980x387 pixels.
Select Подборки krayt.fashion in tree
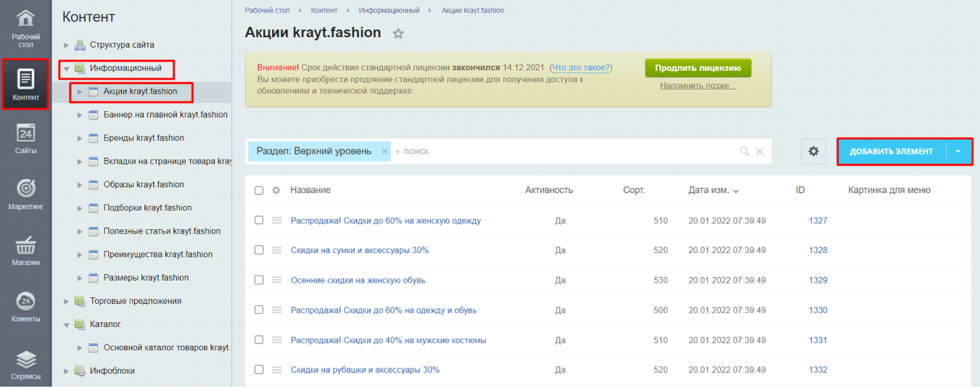pos(148,208)
